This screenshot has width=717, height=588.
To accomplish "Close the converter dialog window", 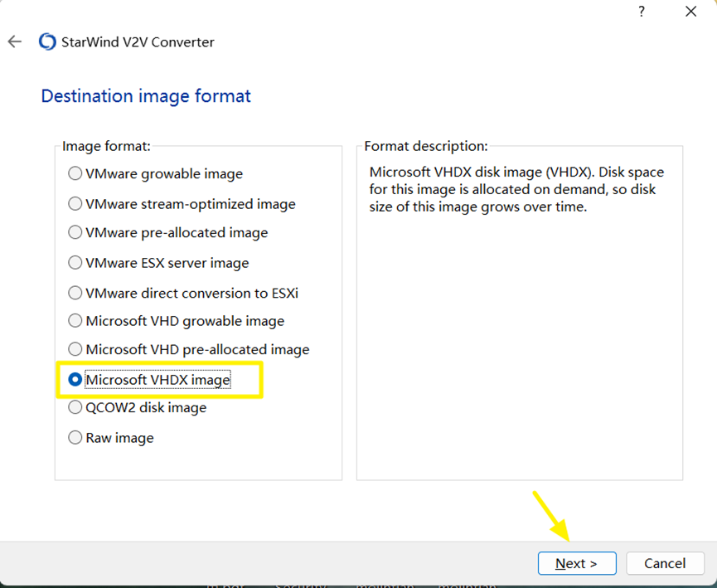I will (690, 12).
